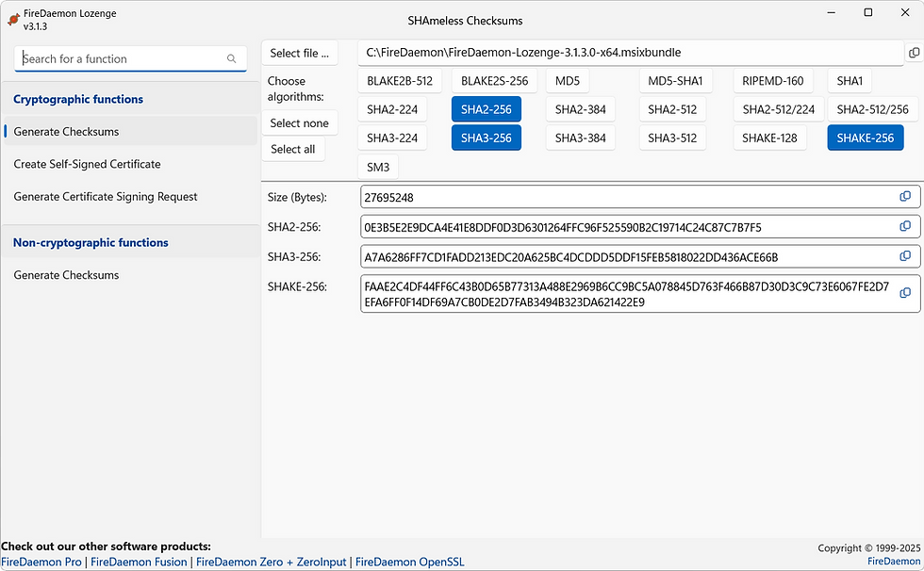
Task: Enable the RIPEMD-160 algorithm
Action: tap(772, 80)
